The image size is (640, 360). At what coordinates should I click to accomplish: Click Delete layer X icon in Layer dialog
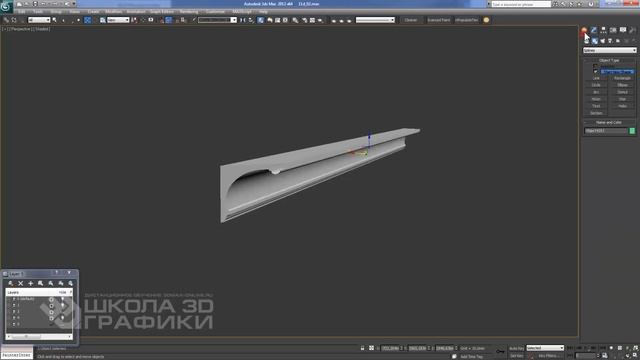[x=20, y=283]
